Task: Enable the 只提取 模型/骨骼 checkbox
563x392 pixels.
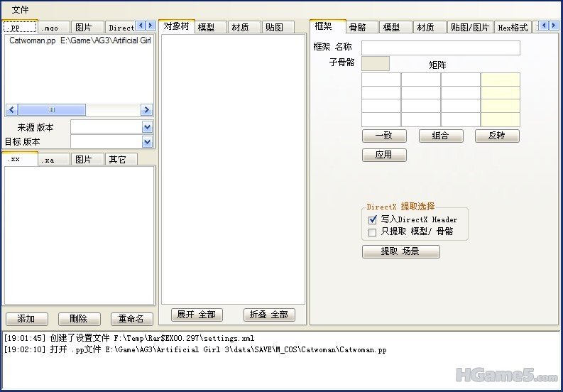Action: (x=372, y=232)
